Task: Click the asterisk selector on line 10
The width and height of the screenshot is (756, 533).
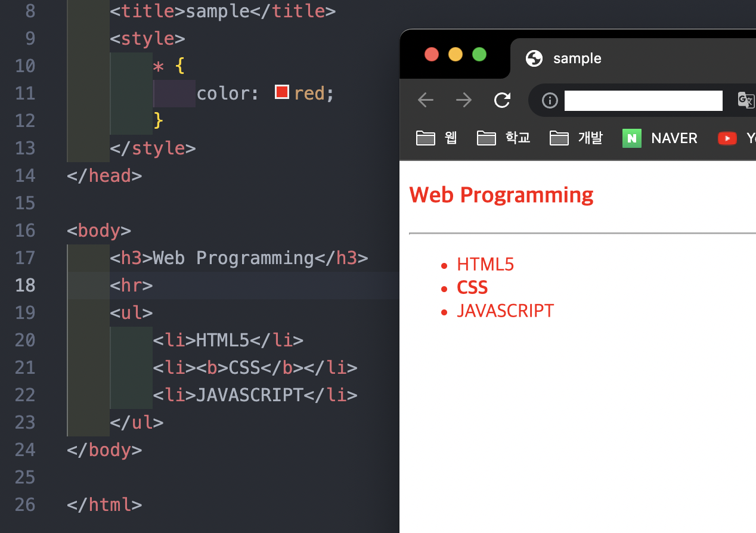Action: click(x=159, y=67)
